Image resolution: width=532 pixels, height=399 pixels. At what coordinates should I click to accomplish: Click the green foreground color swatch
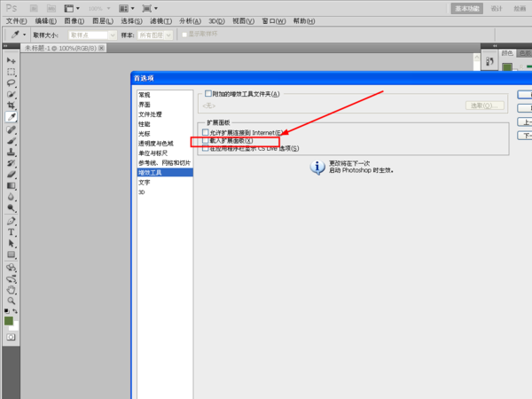click(9, 320)
